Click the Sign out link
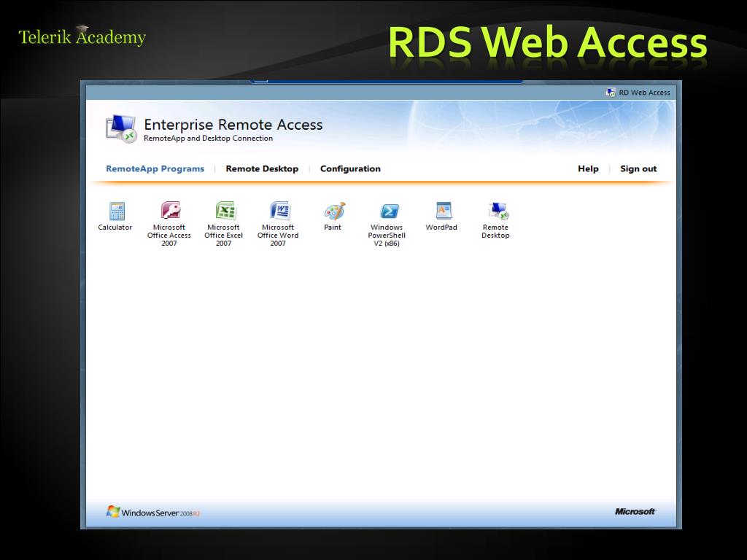 click(x=638, y=168)
